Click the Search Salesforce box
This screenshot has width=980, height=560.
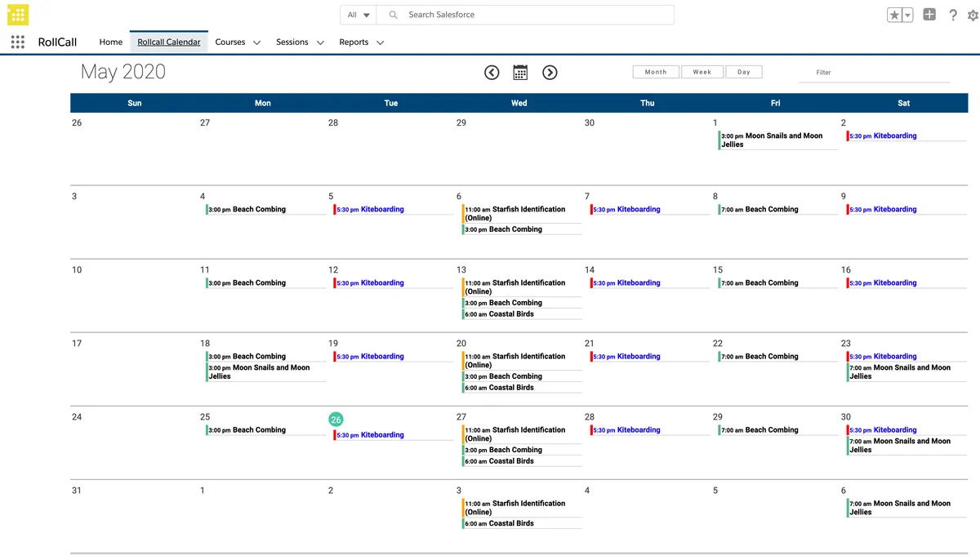(x=525, y=15)
